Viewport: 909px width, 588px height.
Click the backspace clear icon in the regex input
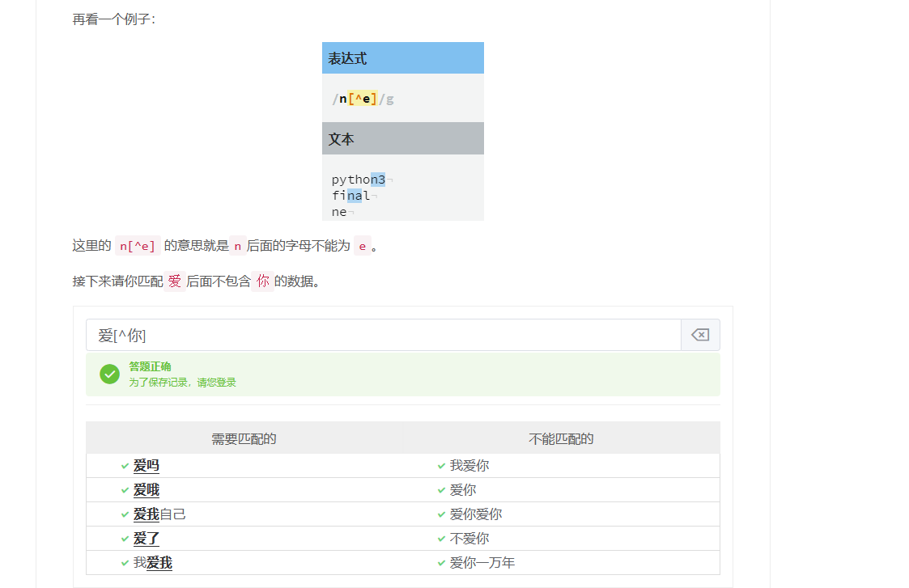click(x=700, y=335)
